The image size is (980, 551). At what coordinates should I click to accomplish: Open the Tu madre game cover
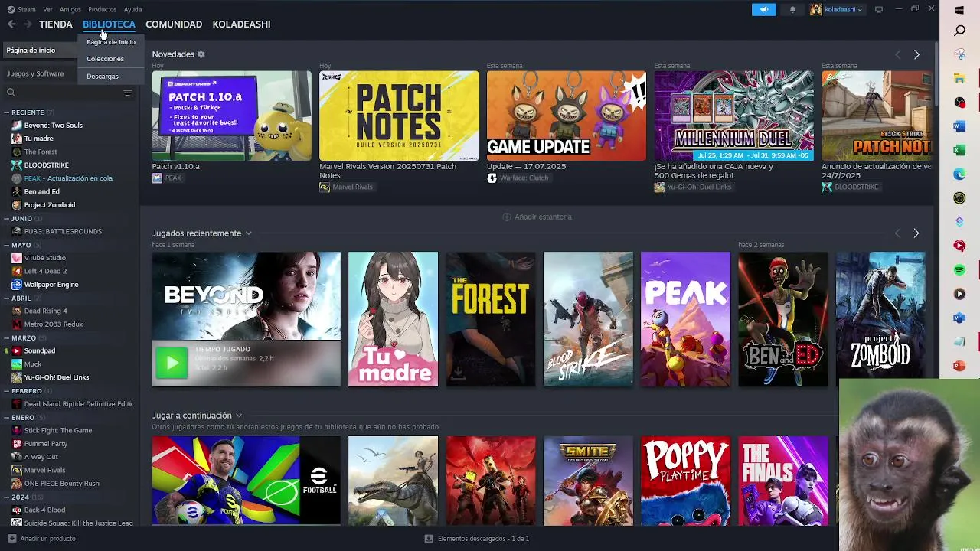[x=393, y=319]
